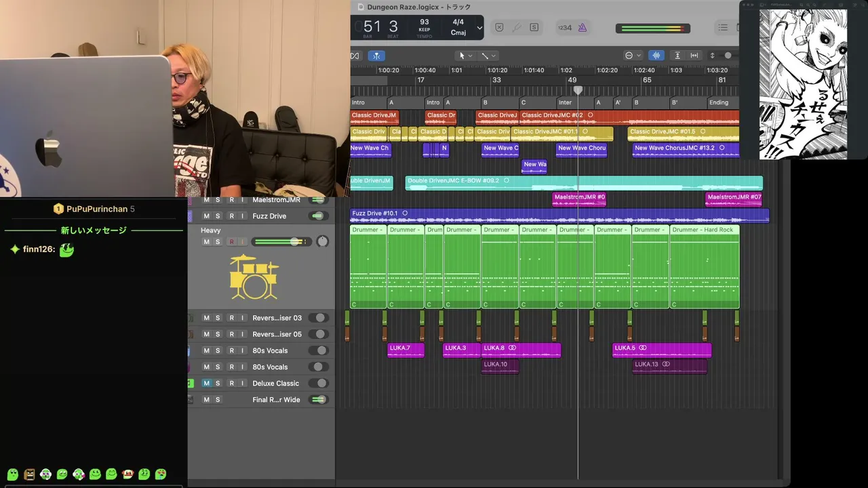Click the pan knob on the Heavy track
This screenshot has width=868, height=488.
pos(322,241)
